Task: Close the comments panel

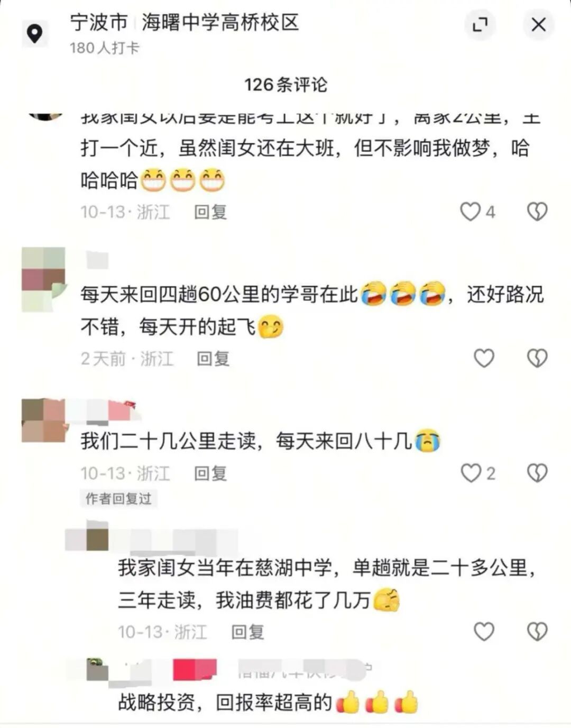Action: 538,24
